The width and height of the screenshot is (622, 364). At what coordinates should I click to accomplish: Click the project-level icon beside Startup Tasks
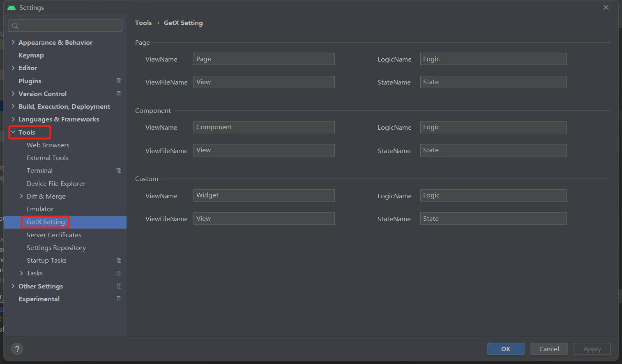click(119, 260)
